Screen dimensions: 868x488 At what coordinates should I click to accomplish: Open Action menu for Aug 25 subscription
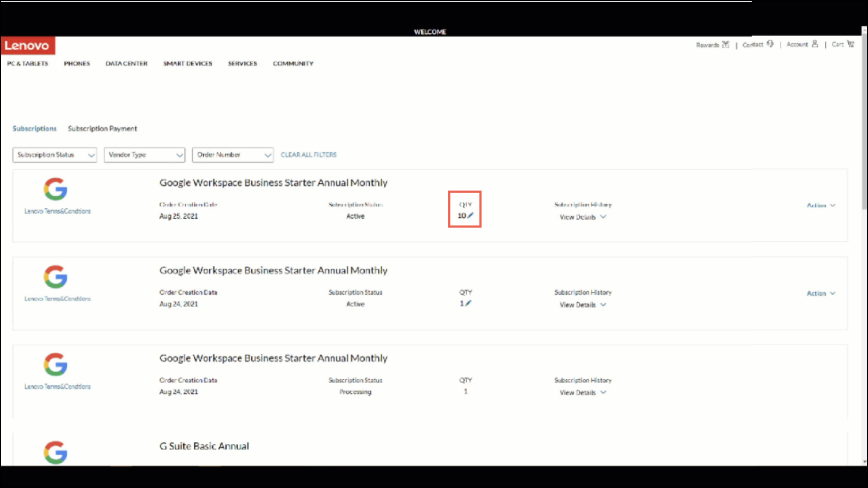(x=821, y=205)
